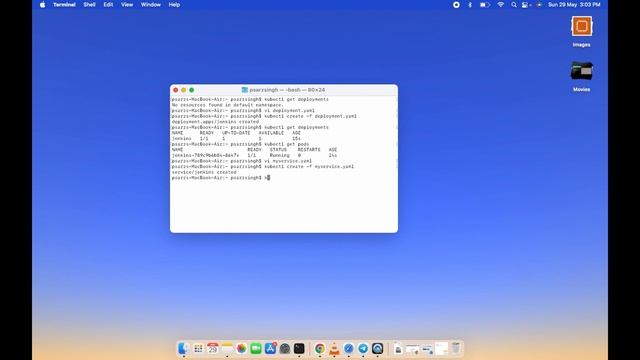The image size is (640, 360).
Task: Open the Wi-Fi menu bar icon
Action: point(501,5)
